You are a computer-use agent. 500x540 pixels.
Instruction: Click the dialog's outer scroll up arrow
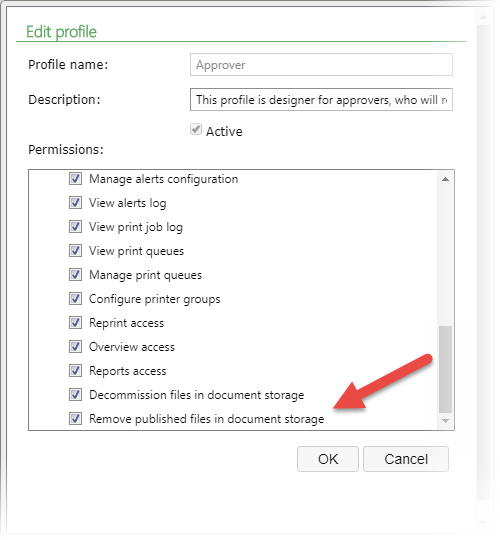tap(483, 17)
